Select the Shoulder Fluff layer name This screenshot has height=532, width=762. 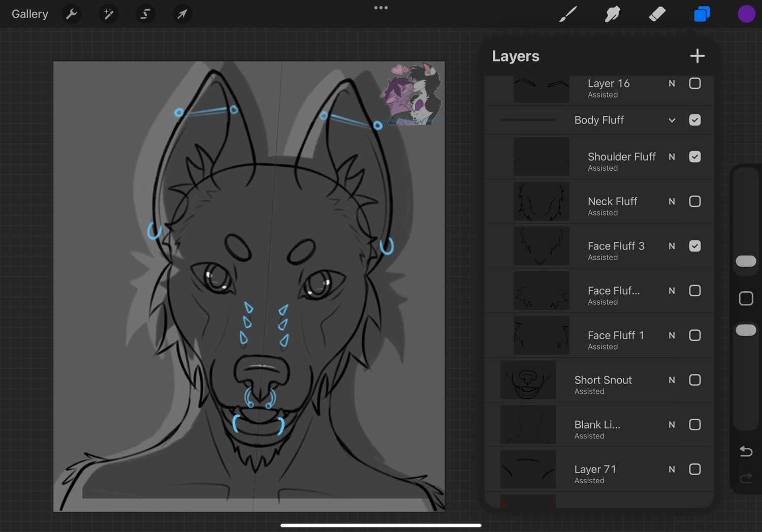[x=622, y=157]
